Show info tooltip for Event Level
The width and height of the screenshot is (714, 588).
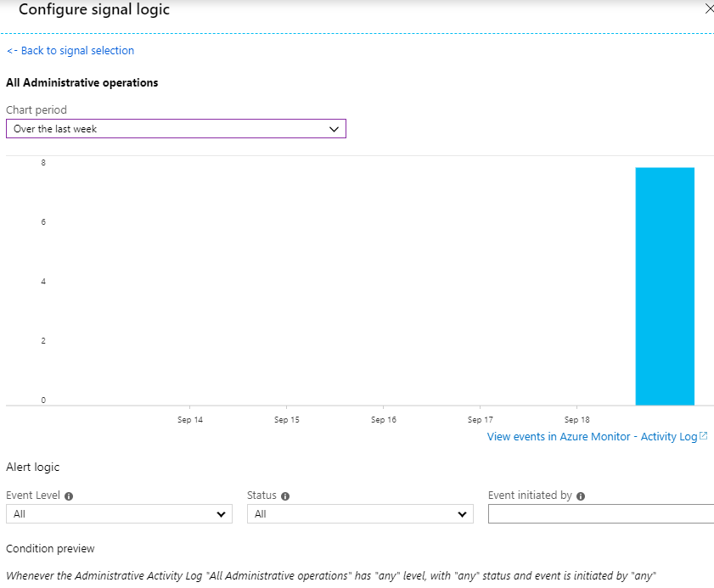pos(69,496)
